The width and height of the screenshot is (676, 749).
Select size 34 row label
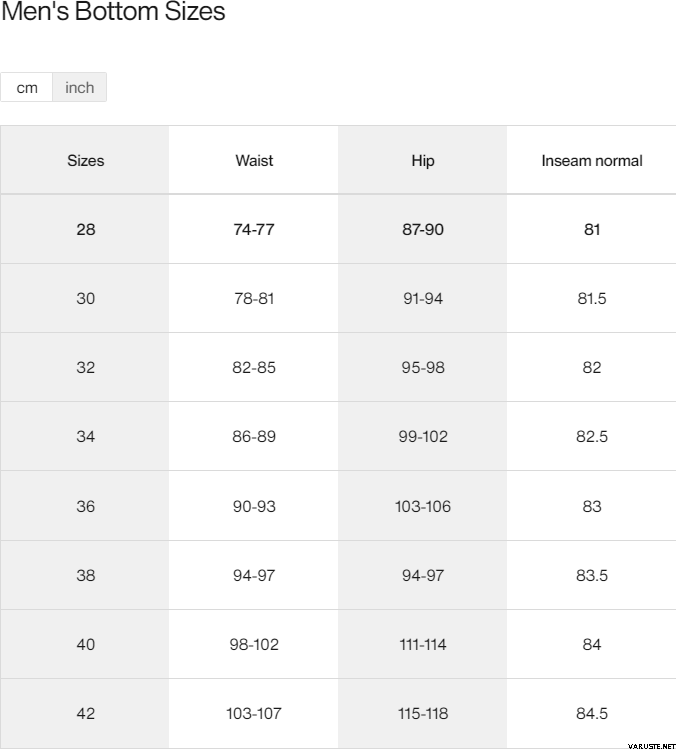[x=86, y=436]
